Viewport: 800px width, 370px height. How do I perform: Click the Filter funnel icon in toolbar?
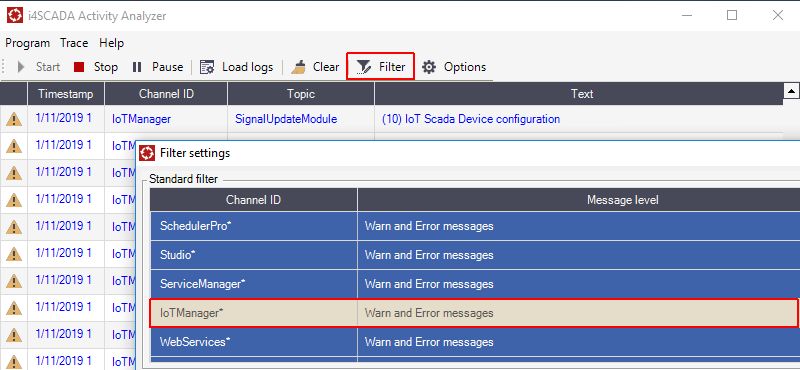pyautogui.click(x=364, y=67)
